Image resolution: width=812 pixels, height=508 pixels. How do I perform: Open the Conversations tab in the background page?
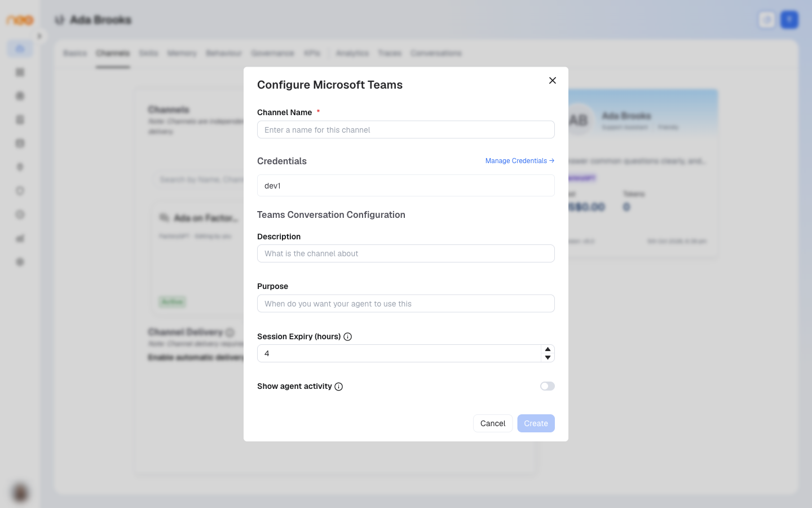pos(436,53)
